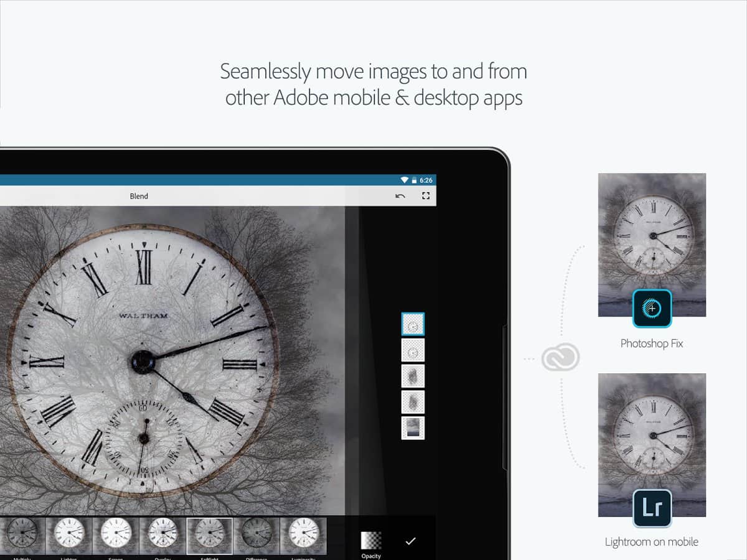
Task: Select the Lighten blend mode thumbnail
Action: tap(69, 536)
